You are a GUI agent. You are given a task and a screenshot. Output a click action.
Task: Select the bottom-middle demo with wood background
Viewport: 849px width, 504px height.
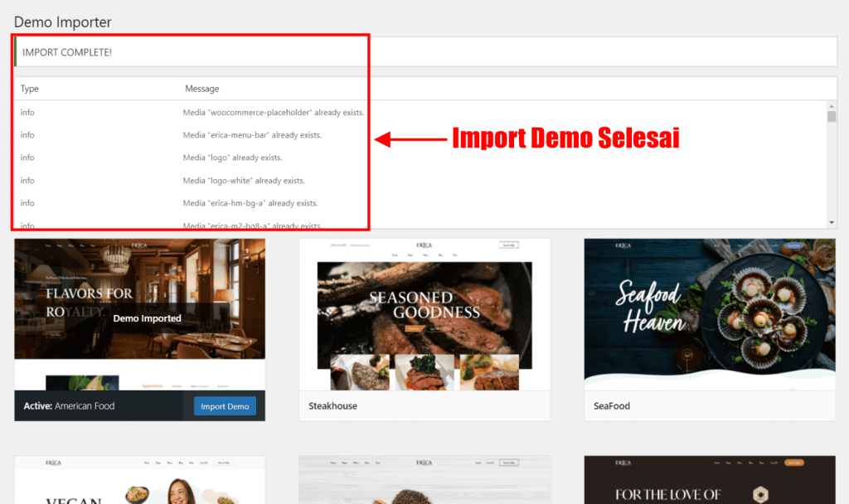(x=424, y=480)
